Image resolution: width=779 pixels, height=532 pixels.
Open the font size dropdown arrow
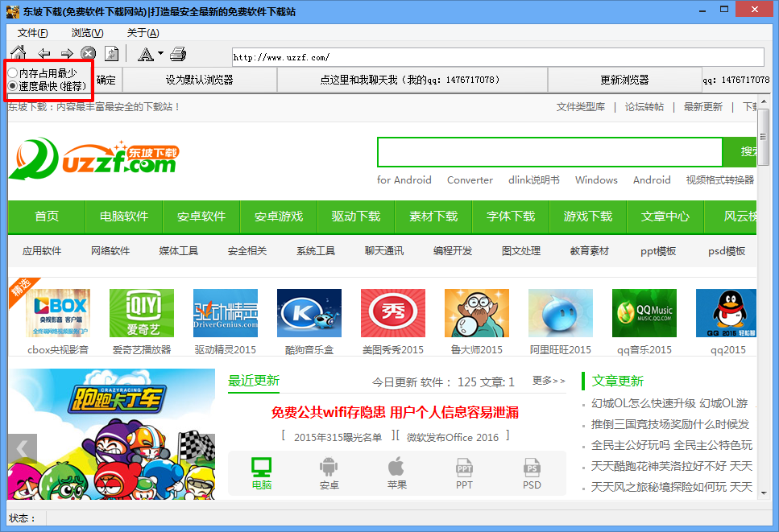pos(160,53)
